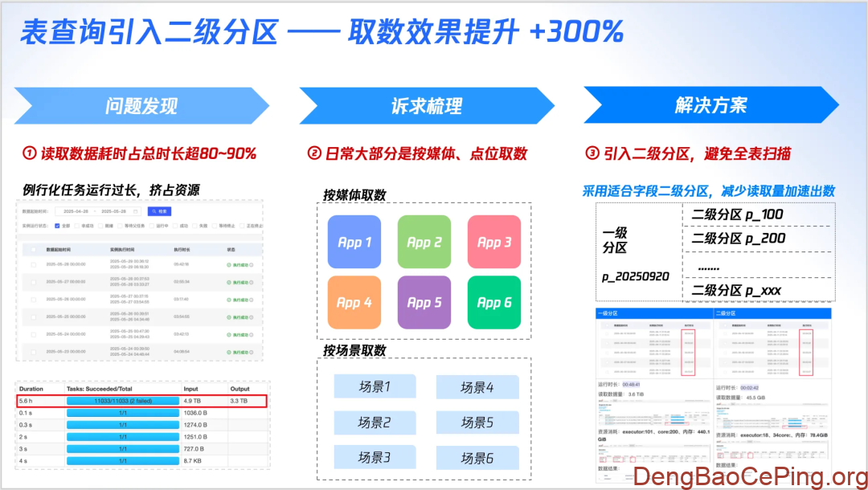This screenshot has width=868, height=490.
Task: Click the 场景1 button
Action: click(x=375, y=387)
